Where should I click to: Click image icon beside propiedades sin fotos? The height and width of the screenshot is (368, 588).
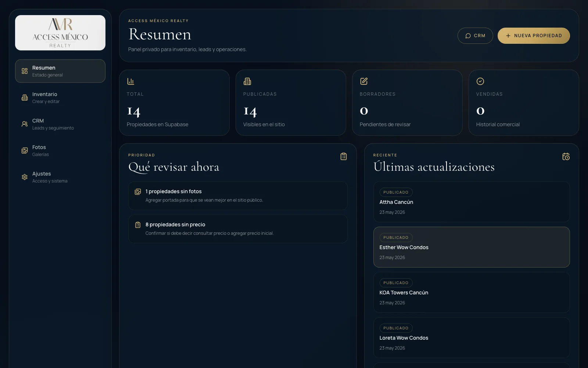pyautogui.click(x=138, y=192)
